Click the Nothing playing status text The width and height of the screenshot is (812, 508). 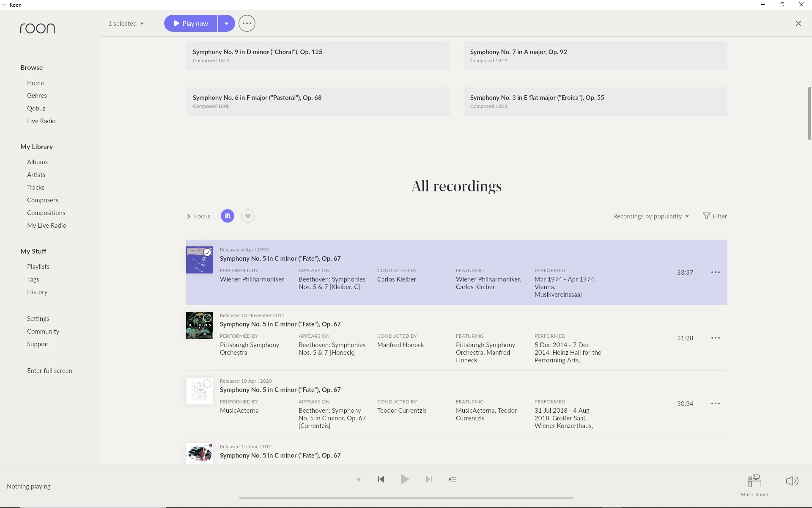pyautogui.click(x=29, y=486)
